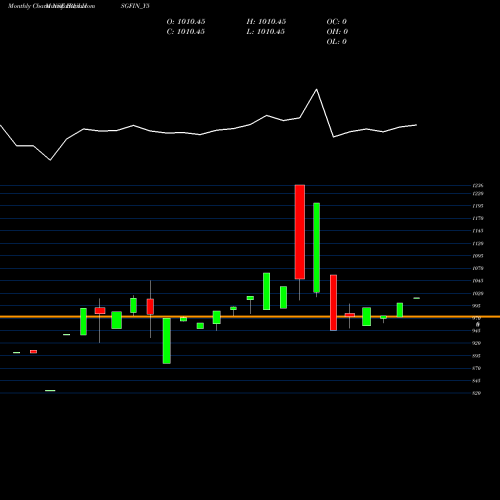Viewport: 500px width, 500px height.
Task: Click the 945 price axis label
Action: point(477,331)
